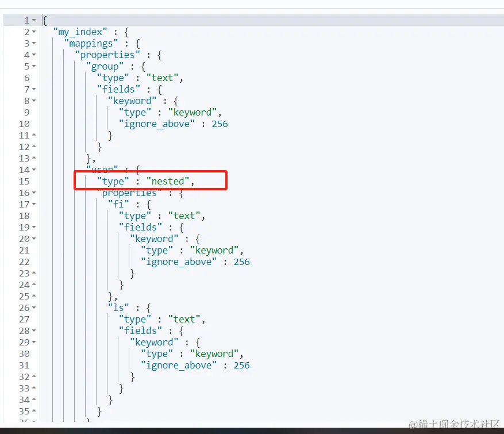Collapse "my_index" using line 2 fold arrow
The width and height of the screenshot is (504, 434).
click(34, 32)
